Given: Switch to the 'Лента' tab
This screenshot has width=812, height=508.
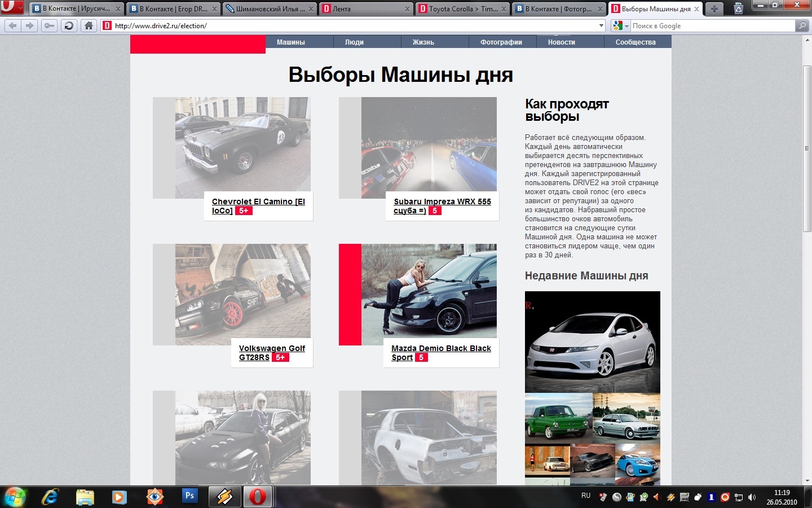Looking at the screenshot, I should (367, 9).
